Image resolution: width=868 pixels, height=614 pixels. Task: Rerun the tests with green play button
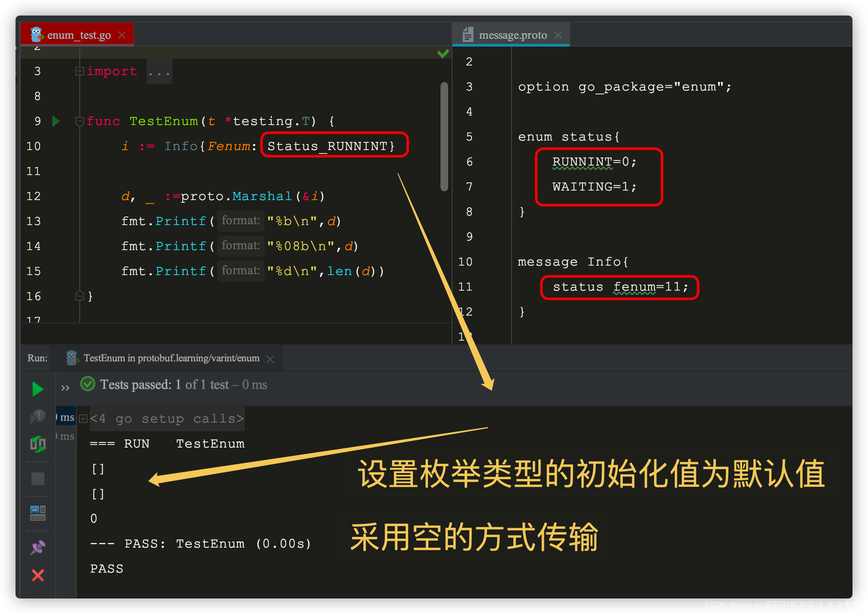click(38, 389)
